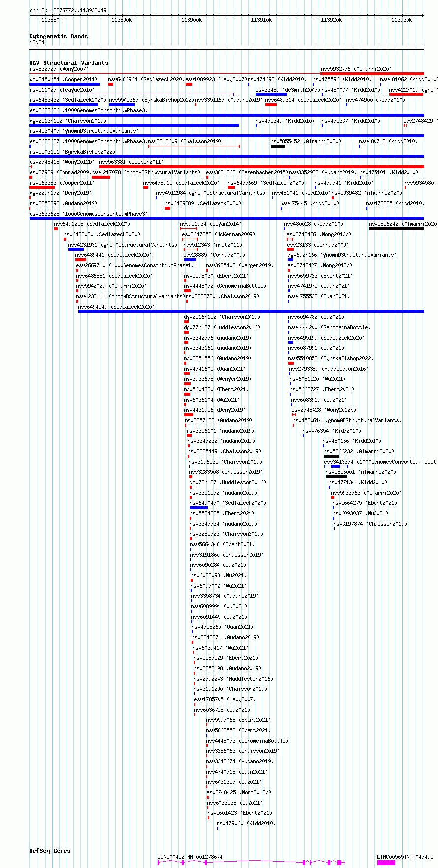438x868 pixels.
Task: Click the nsv6494549 (Sedlazeck2020) label
Action: (116, 307)
